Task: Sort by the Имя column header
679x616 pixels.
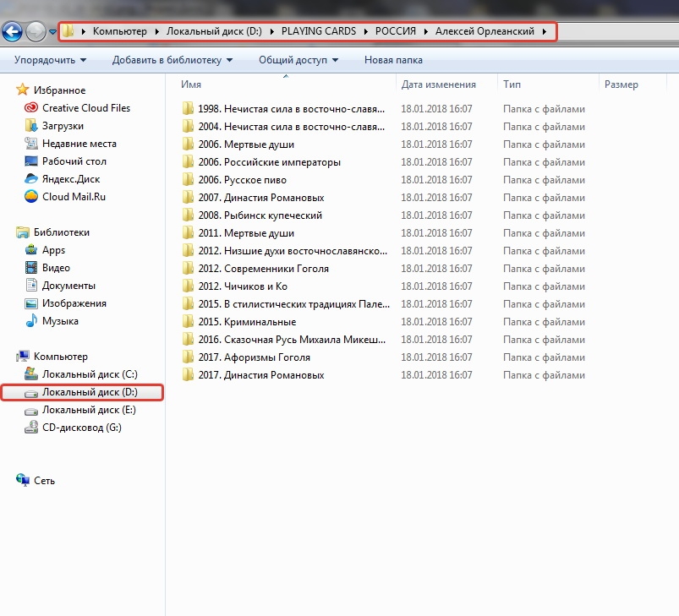Action: [x=191, y=84]
